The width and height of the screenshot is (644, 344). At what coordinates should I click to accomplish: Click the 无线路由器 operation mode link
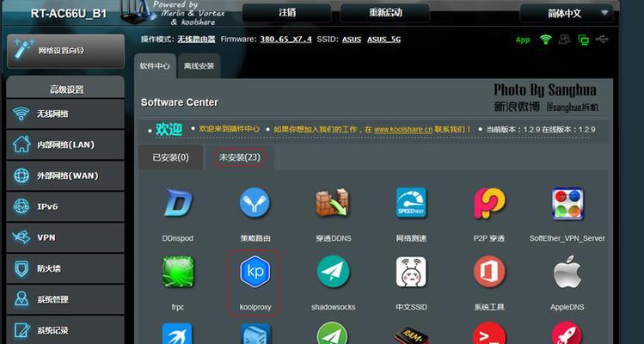196,40
